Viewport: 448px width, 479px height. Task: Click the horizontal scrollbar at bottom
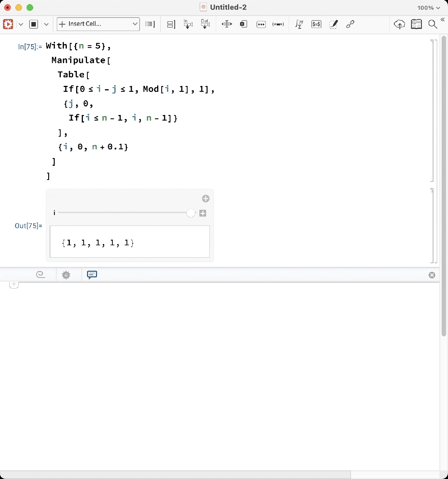pos(175,475)
